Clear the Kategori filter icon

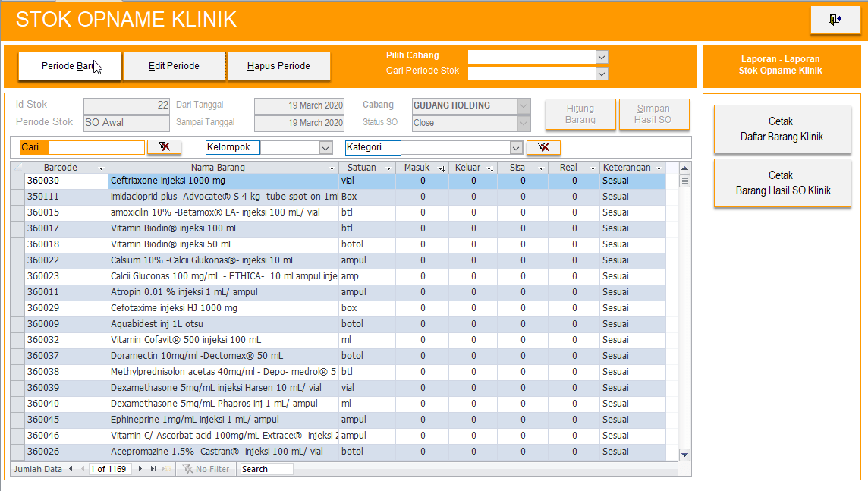pyautogui.click(x=543, y=147)
